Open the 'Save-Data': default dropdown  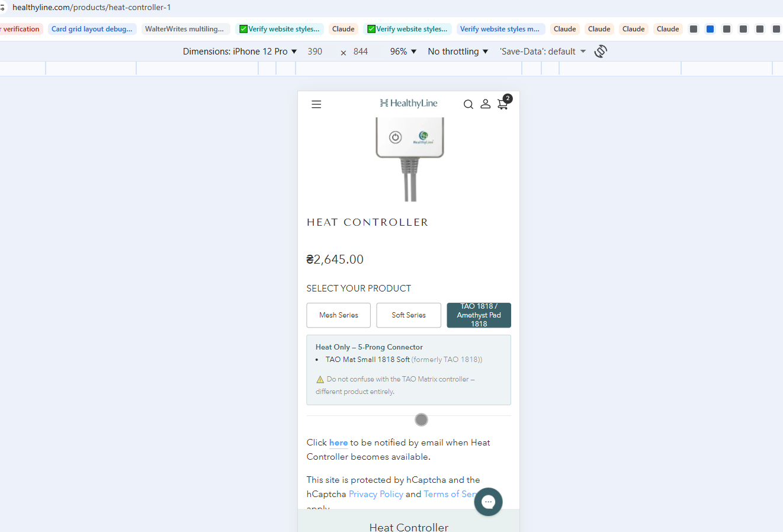click(543, 52)
